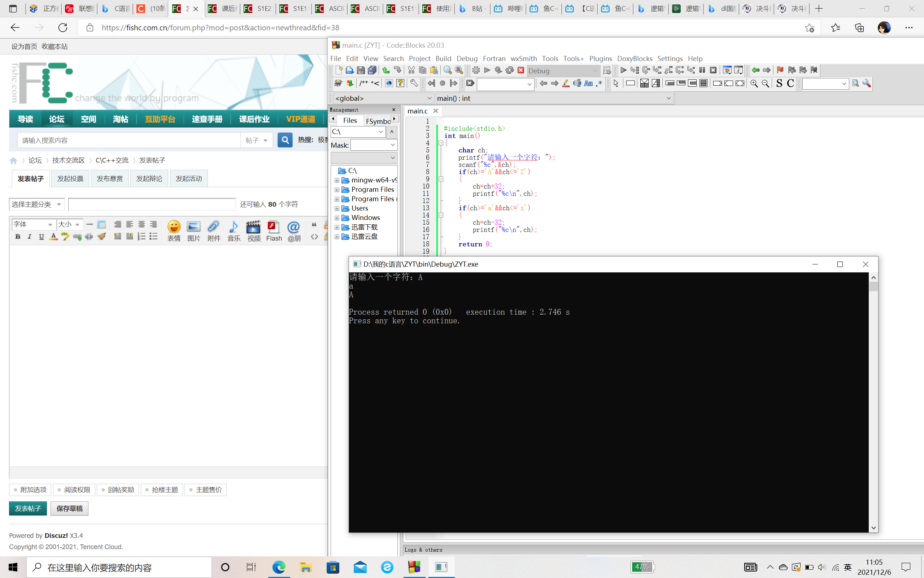Open the main() : int function dropdown

tap(554, 98)
